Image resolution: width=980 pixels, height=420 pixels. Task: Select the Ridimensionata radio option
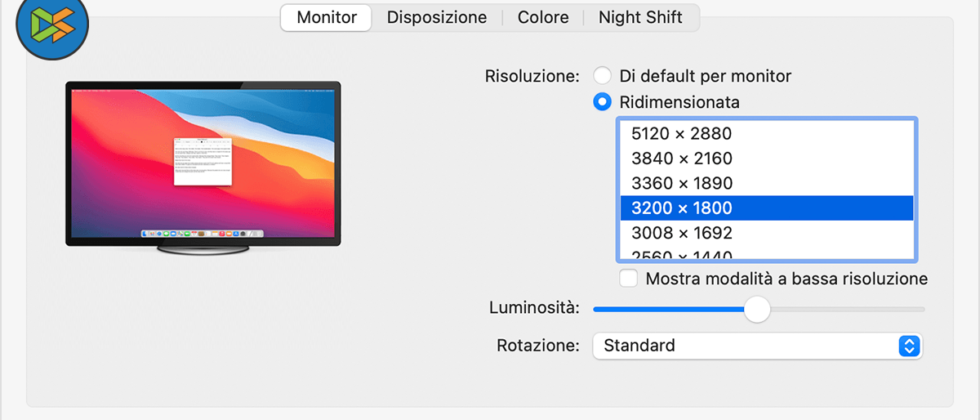602,102
